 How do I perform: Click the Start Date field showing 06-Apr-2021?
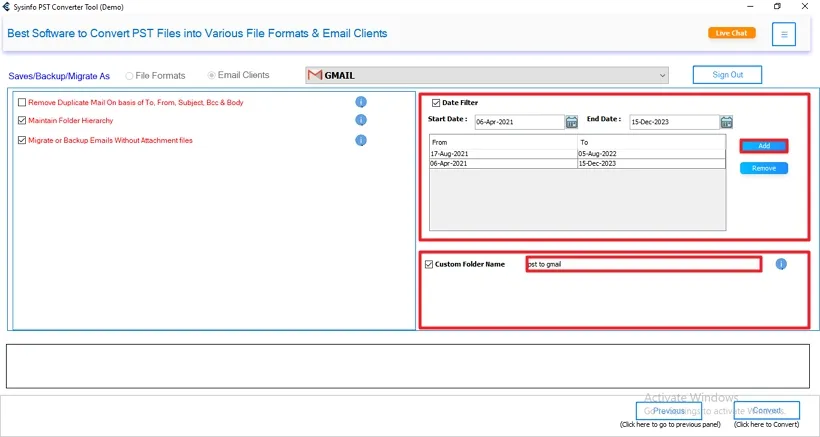[518, 122]
